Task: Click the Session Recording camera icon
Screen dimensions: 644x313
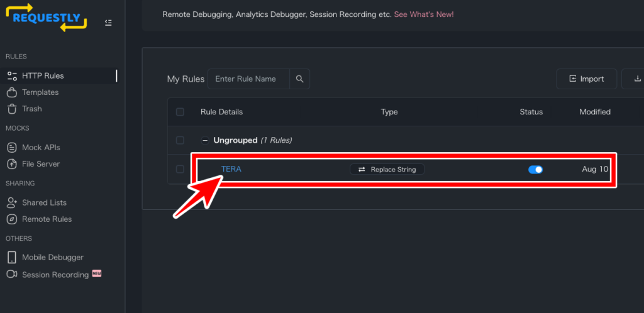Action: [12, 274]
